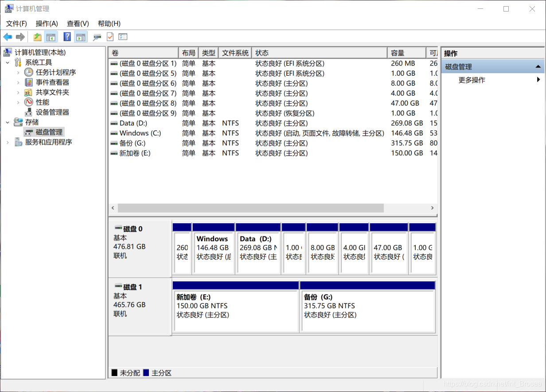Click the Device Manager icon in tree
This screenshot has height=392, width=546.
coord(29,112)
